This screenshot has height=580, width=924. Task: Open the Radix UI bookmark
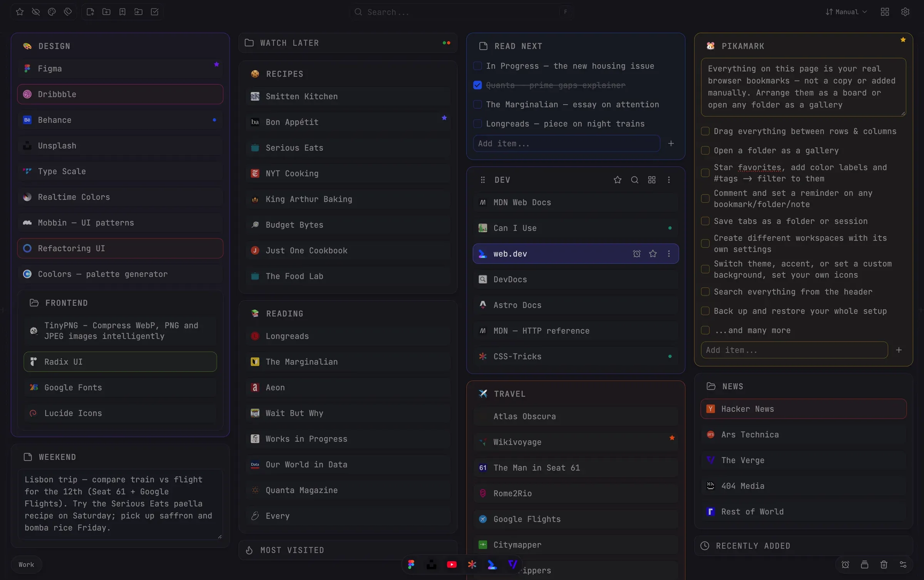(120, 362)
